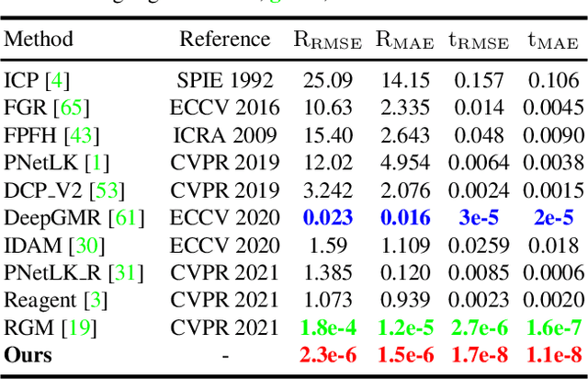Screen dimensions: 588x379
Task: Select the value 2.335 for FGR
Action: (x=405, y=108)
